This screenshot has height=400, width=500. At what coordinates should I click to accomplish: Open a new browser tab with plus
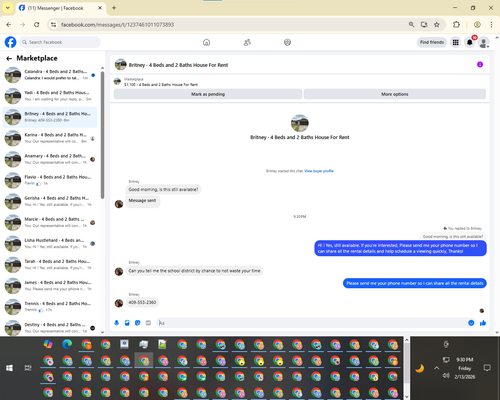[114, 8]
